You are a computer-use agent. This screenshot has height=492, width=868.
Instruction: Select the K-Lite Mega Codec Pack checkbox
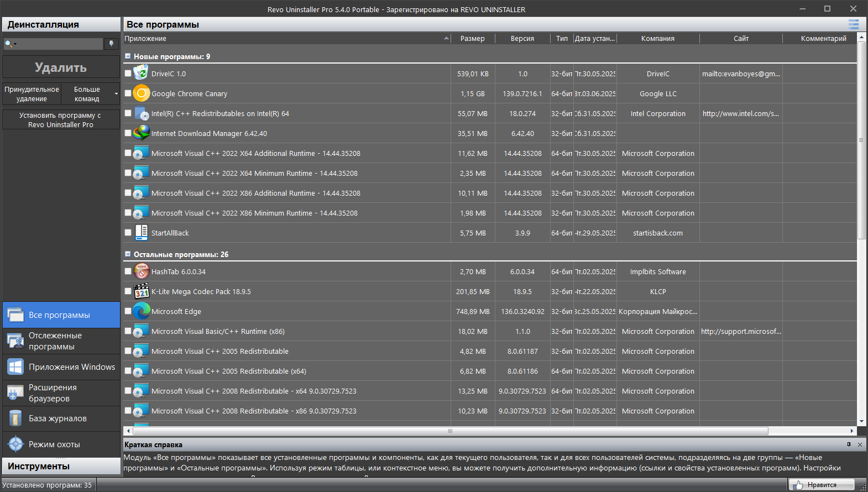pos(128,291)
